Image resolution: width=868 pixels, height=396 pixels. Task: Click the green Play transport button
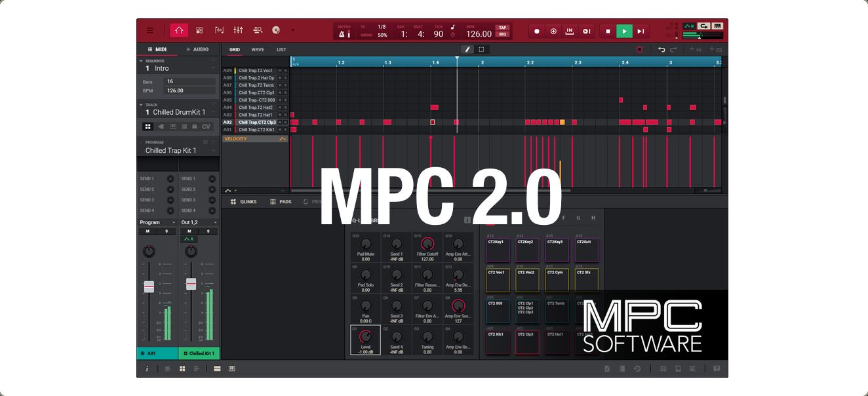pos(624,31)
